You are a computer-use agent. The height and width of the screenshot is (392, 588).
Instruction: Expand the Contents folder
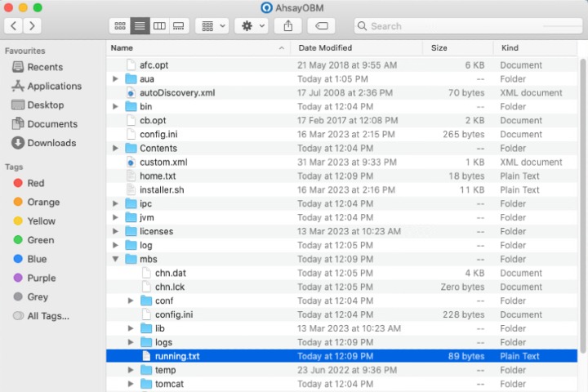[x=115, y=149]
